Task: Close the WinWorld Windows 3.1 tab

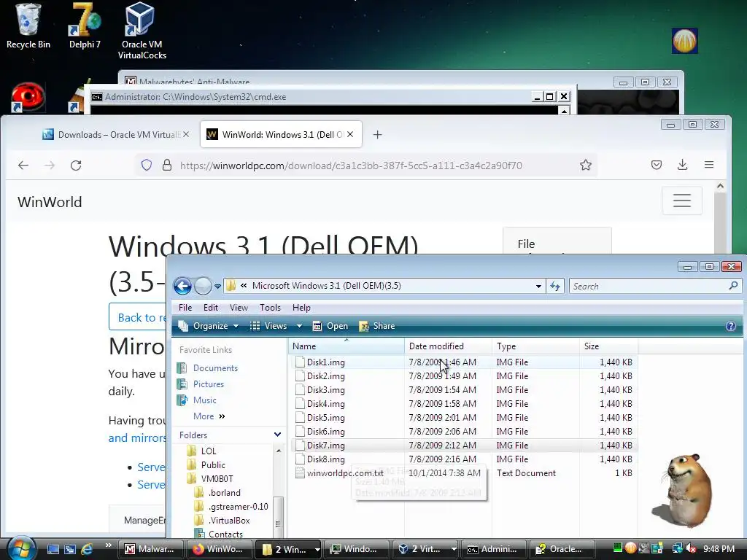Action: click(350, 135)
